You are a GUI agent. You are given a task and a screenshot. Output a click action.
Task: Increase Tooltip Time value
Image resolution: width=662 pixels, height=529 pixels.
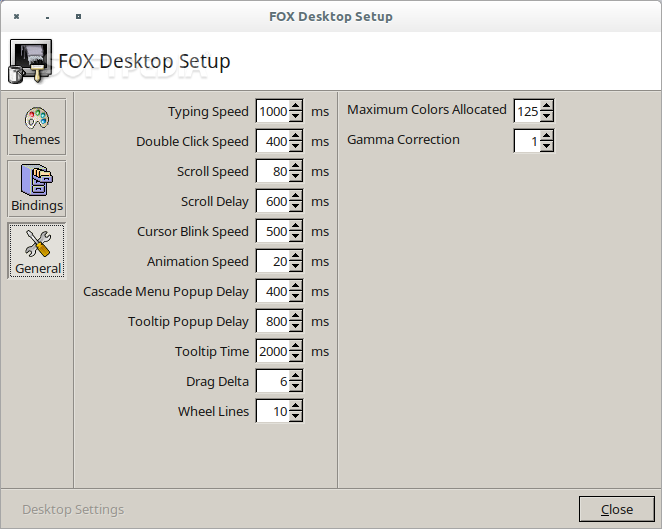[296, 346]
